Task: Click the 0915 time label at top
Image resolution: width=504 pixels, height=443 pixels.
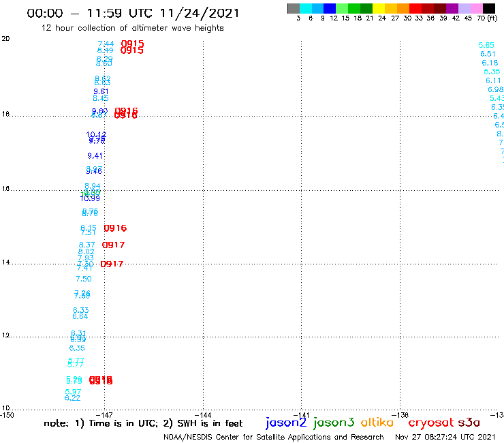Action: [x=132, y=44]
